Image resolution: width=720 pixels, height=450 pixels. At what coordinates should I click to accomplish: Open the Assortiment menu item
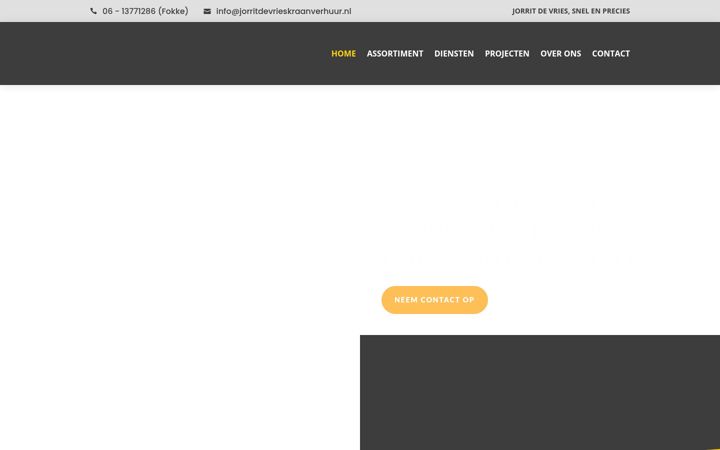pos(395,53)
